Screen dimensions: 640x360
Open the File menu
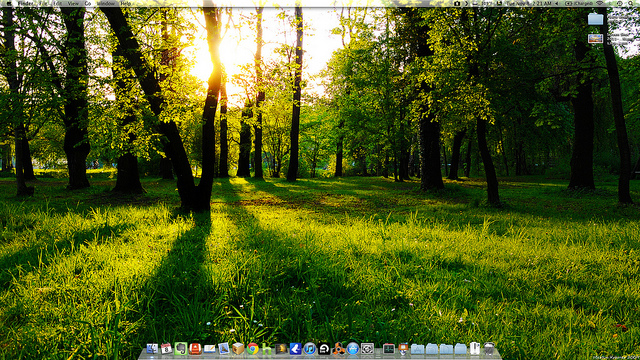click(43, 3)
